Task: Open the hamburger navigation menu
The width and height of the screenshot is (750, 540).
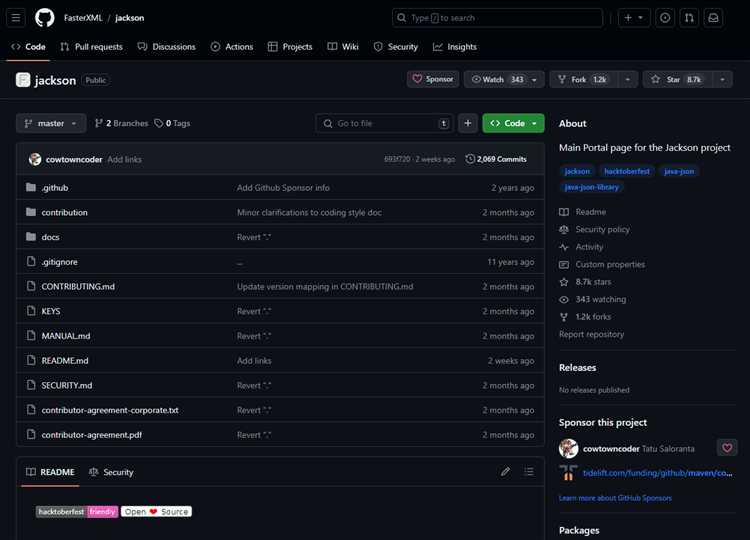Action: click(16, 18)
